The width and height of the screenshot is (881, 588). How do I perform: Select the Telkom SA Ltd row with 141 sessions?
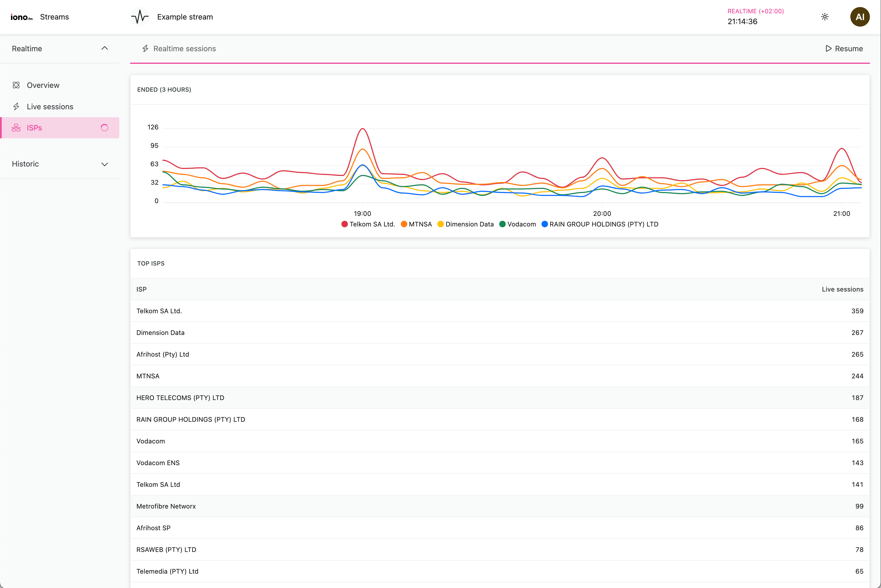[x=500, y=485]
